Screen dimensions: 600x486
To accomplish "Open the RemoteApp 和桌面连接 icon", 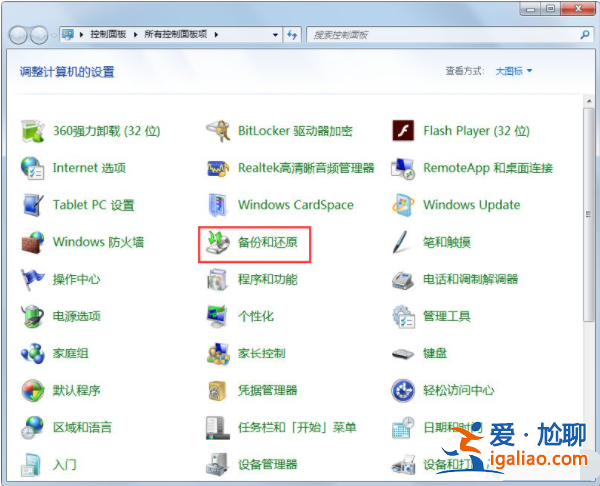I will pos(403,168).
